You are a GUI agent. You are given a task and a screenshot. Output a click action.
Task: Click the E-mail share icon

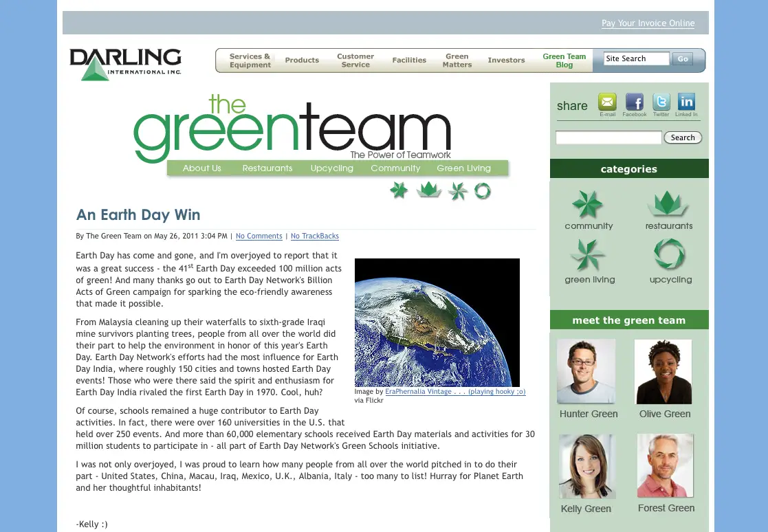(607, 102)
